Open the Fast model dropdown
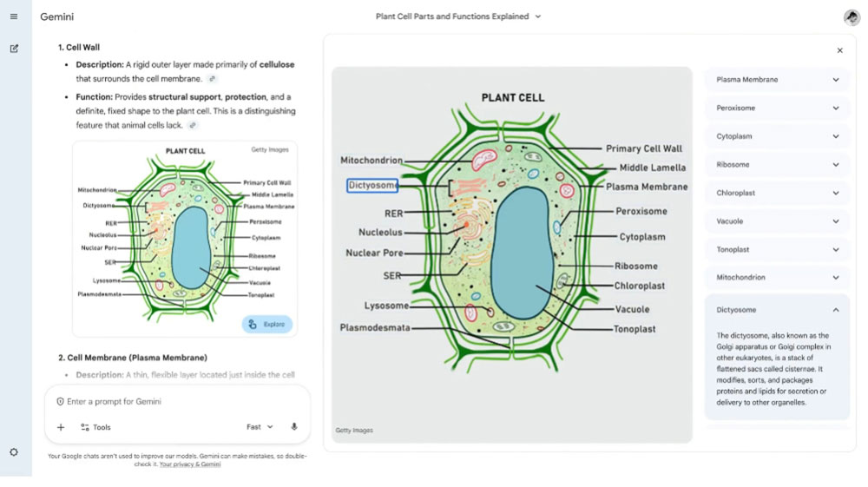 (x=260, y=427)
